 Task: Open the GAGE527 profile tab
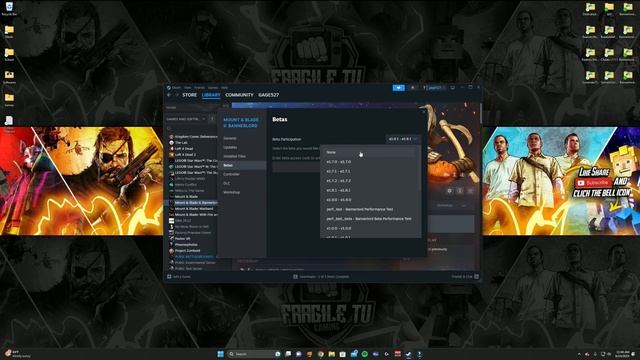(269, 95)
